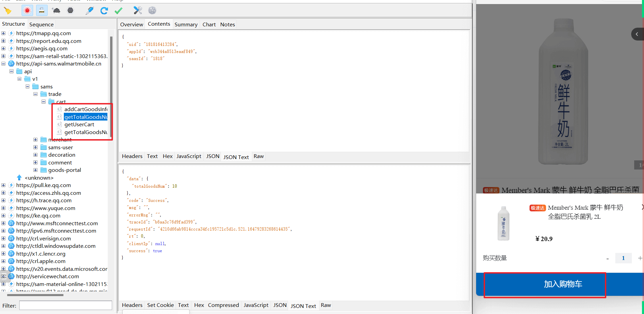Toggle the red Record button
This screenshot has height=314, width=644.
[x=27, y=11]
